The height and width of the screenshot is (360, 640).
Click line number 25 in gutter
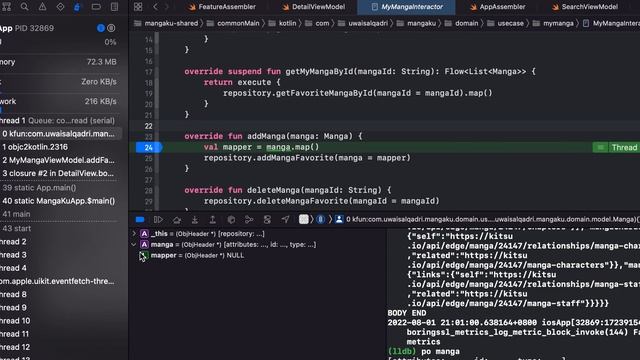click(x=149, y=158)
